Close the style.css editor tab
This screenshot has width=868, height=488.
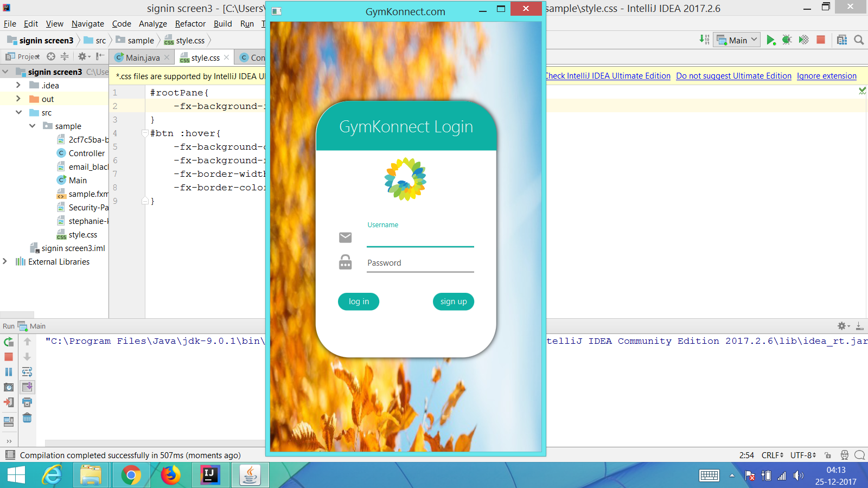pyautogui.click(x=227, y=57)
